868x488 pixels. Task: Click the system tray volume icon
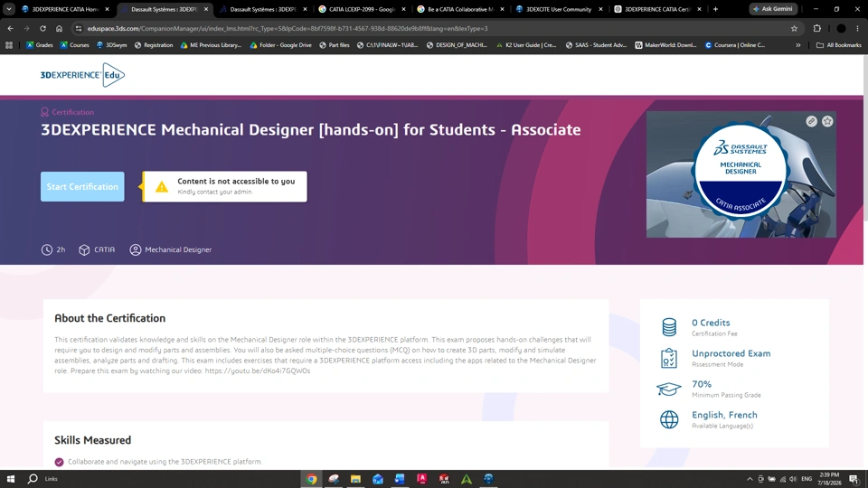click(x=793, y=479)
